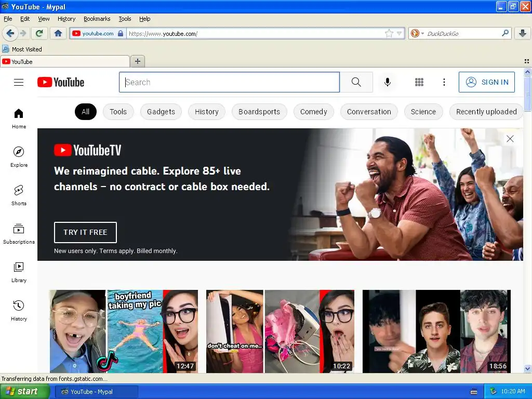Open the URL history dropdown arrow
532x399 pixels.
[x=400, y=33]
